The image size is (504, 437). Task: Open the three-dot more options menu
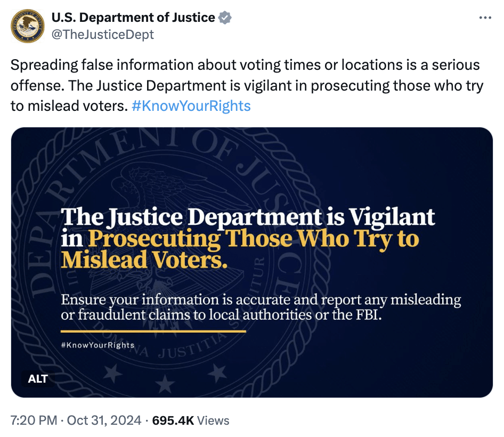pos(485,18)
